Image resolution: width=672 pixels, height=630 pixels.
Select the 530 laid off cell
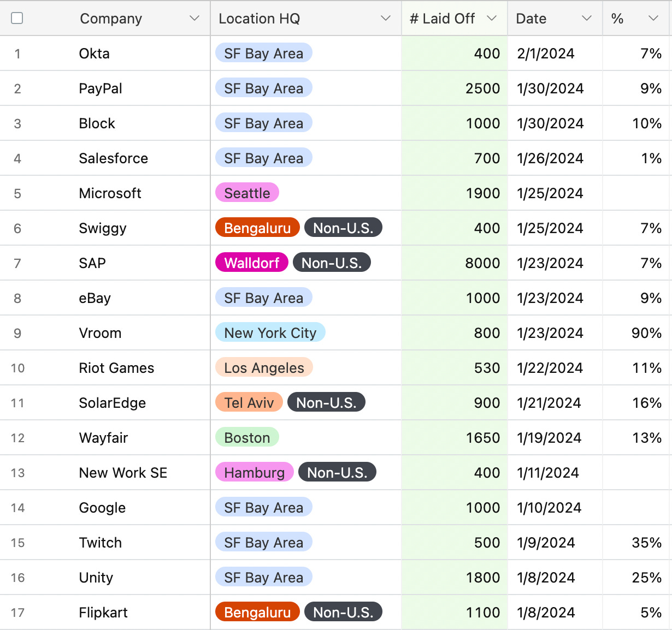(455, 368)
